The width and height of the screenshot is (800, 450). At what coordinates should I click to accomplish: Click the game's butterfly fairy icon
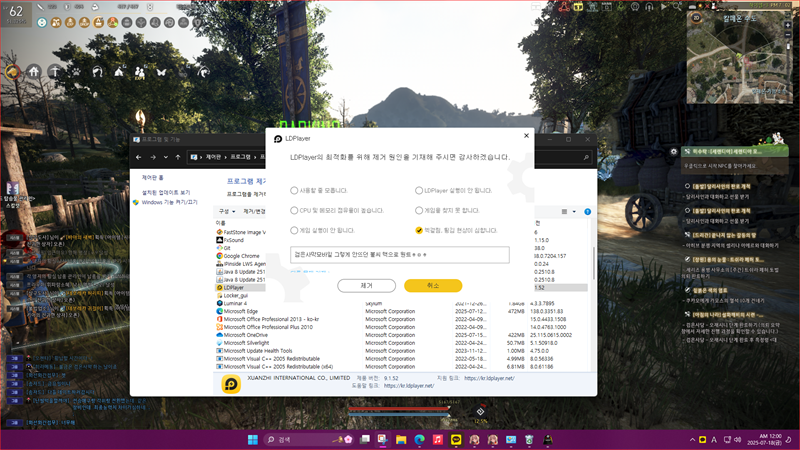(x=161, y=72)
